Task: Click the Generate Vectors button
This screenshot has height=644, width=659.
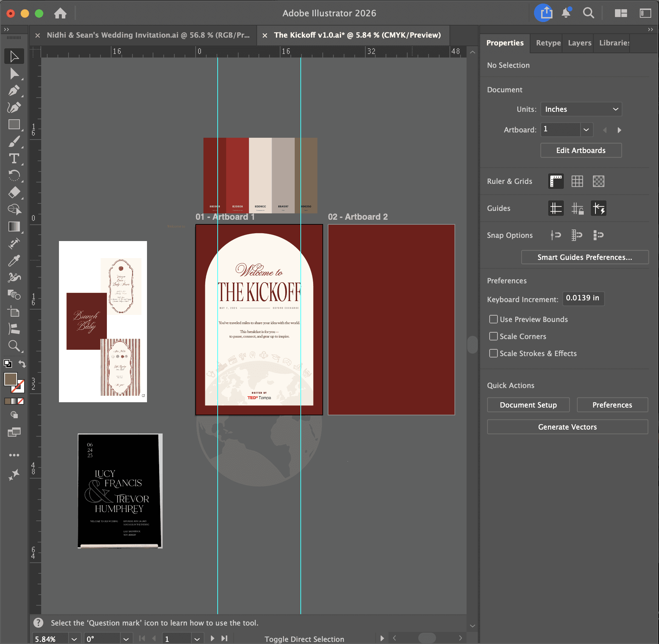Action: (x=567, y=427)
